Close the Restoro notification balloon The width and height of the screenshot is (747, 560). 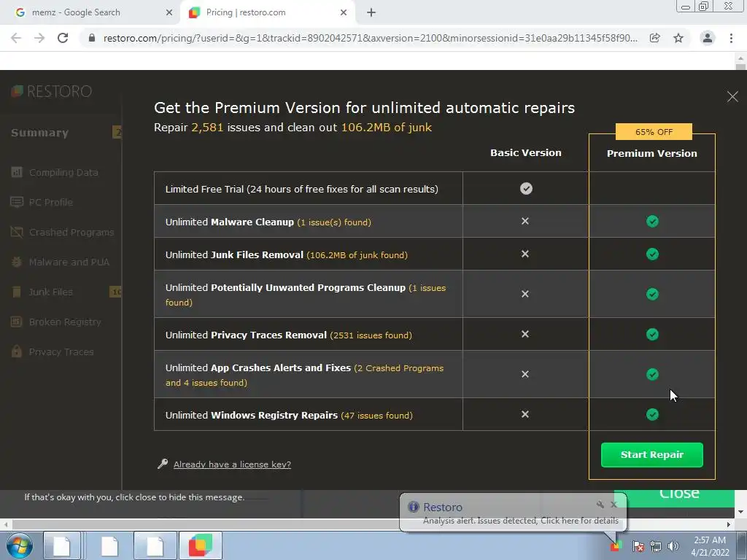tap(614, 505)
